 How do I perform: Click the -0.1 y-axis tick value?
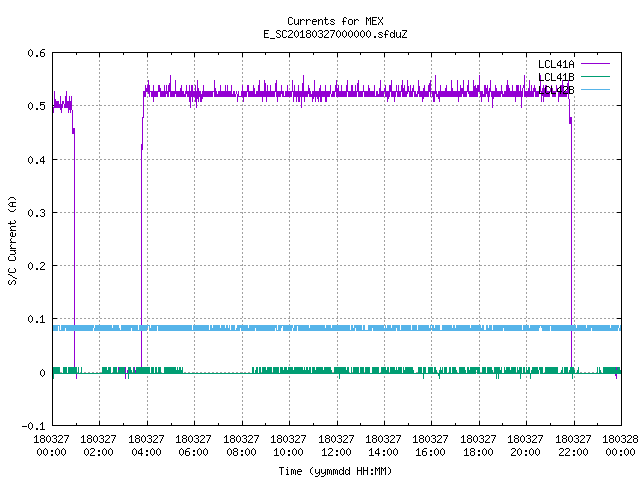pos(33,426)
